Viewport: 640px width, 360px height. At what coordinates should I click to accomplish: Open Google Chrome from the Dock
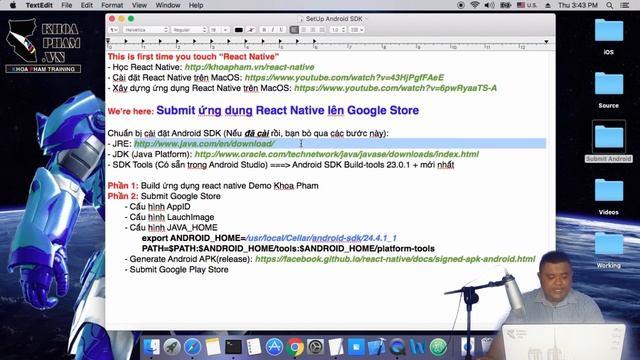pos(295,347)
